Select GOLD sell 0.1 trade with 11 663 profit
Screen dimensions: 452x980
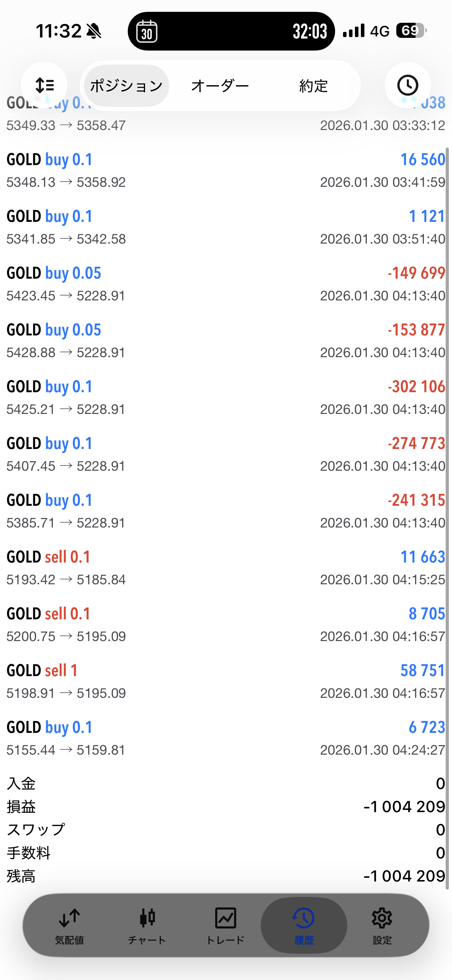pos(226,568)
